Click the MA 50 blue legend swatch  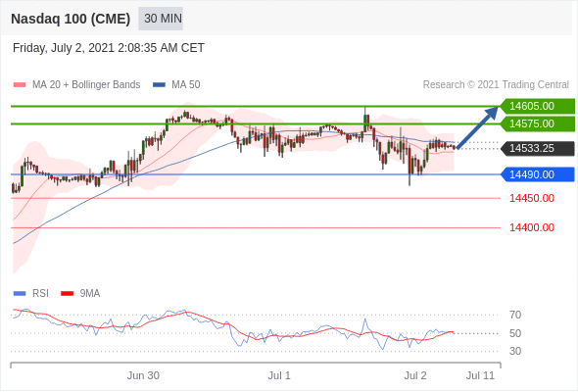click(x=159, y=85)
